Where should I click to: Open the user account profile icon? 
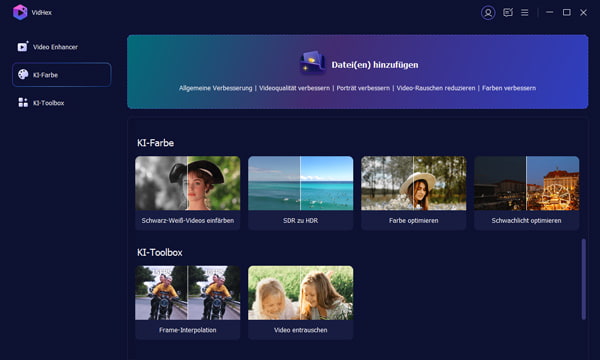click(488, 13)
